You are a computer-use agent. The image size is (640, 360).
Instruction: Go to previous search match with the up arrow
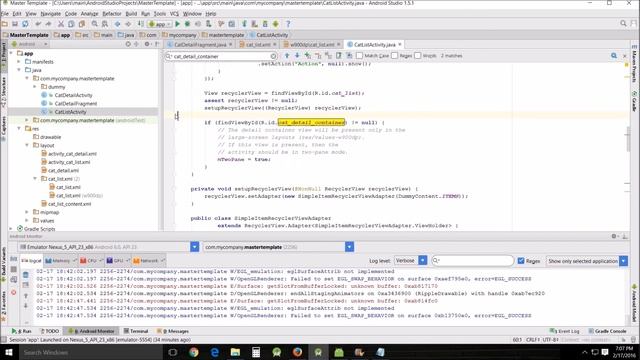click(287, 56)
